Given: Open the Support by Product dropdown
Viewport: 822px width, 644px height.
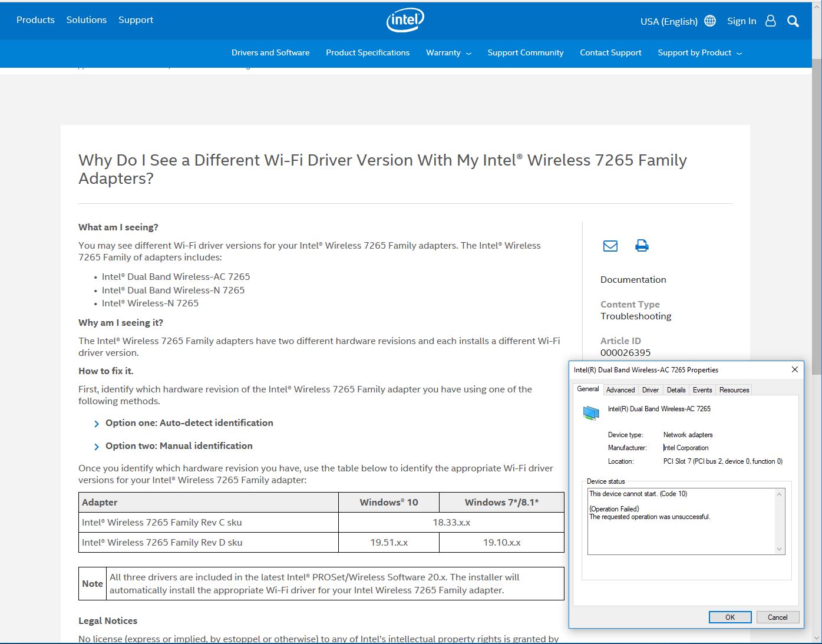Looking at the screenshot, I should click(x=699, y=53).
